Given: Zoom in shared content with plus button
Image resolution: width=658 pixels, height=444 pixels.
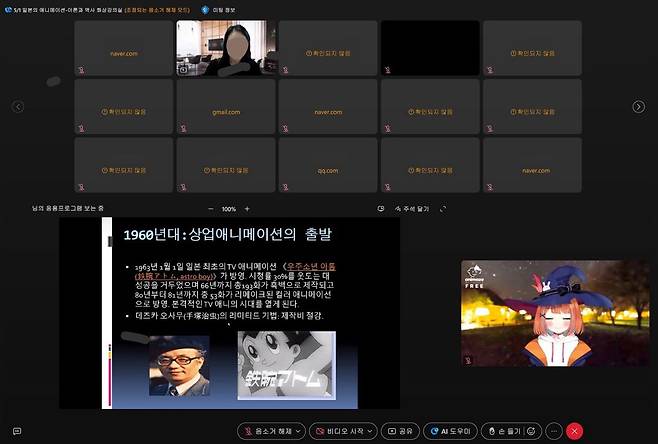Looking at the screenshot, I should point(247,209).
